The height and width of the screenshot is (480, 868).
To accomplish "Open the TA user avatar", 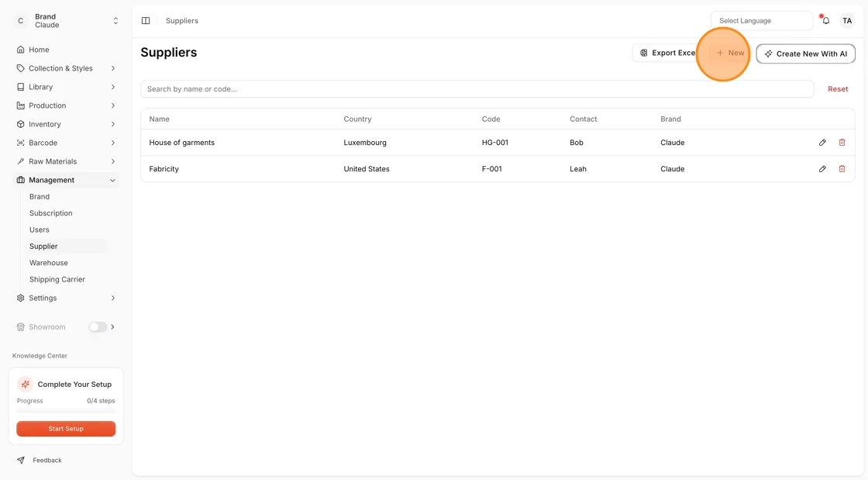I will pyautogui.click(x=847, y=20).
